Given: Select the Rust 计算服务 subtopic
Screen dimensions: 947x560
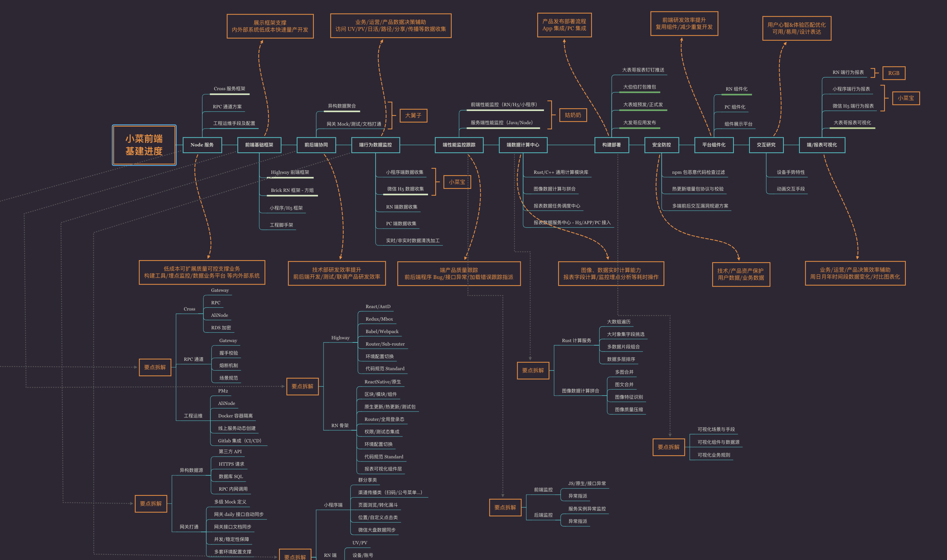Looking at the screenshot, I should (576, 341).
